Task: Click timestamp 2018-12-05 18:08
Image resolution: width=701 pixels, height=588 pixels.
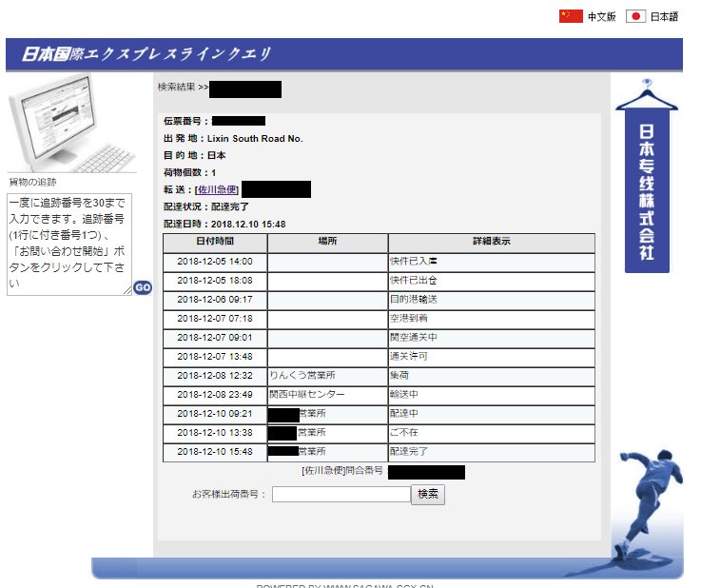Action: click(215, 281)
